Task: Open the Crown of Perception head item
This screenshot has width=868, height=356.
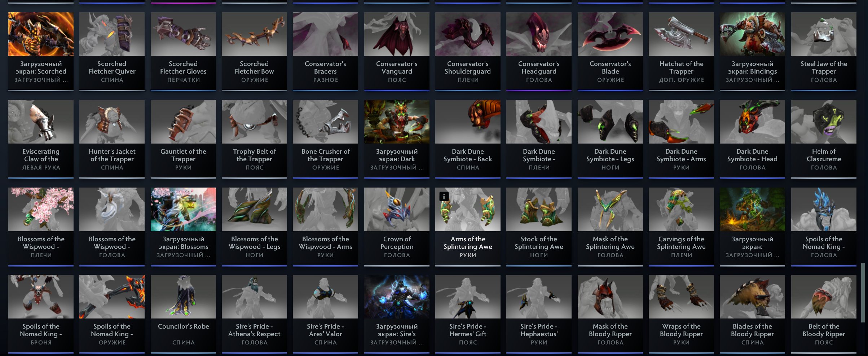Action: tap(397, 227)
